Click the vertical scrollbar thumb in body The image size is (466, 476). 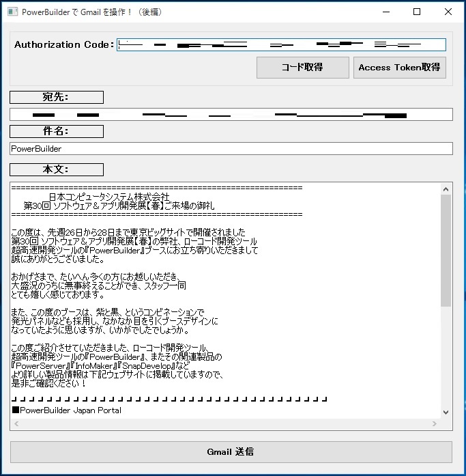tap(446, 251)
